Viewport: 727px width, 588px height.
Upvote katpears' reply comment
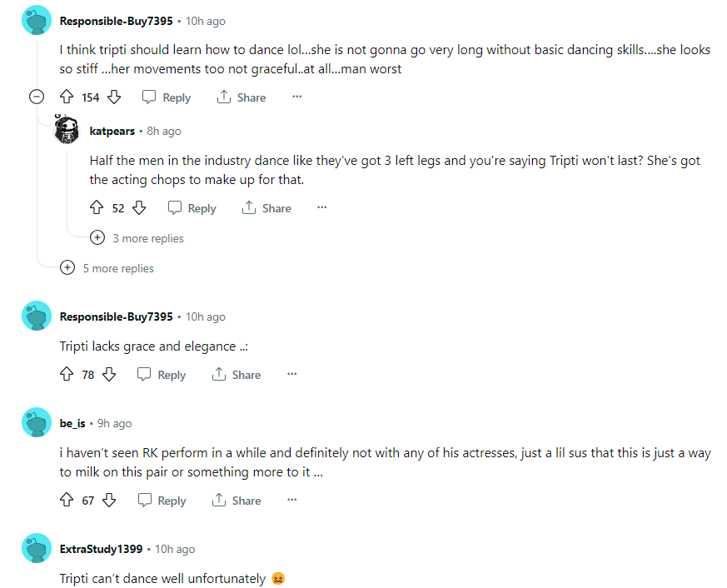(97, 208)
